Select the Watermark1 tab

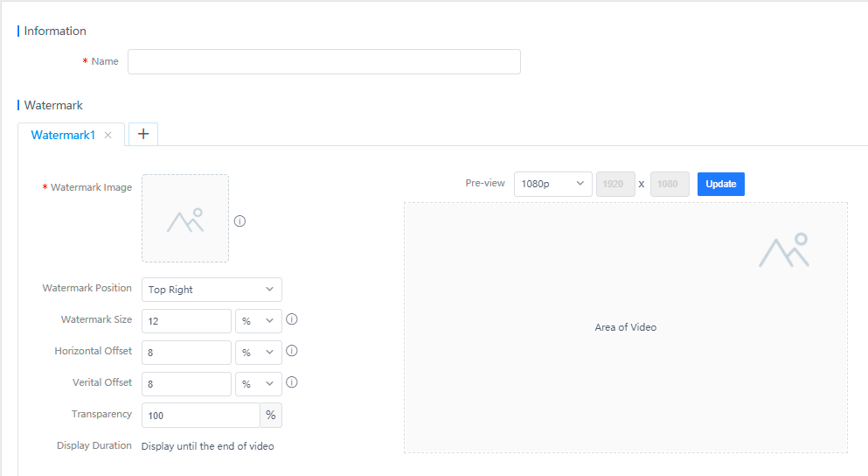point(63,136)
